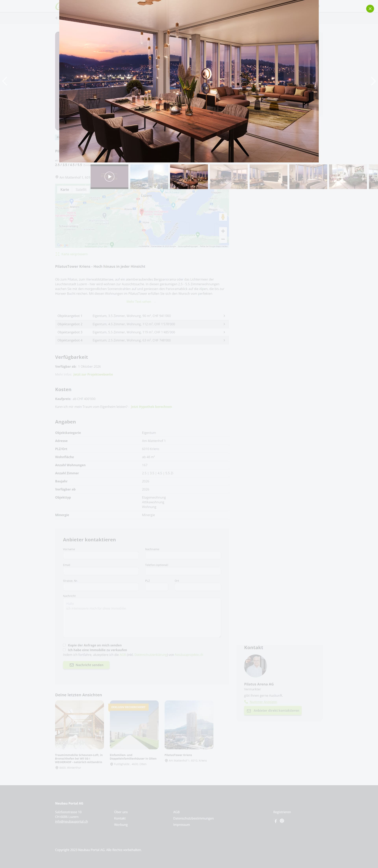Check Ich habe eine Immobilie zu verkaufen
Screen dimensions: 378x868
[x=64, y=650]
